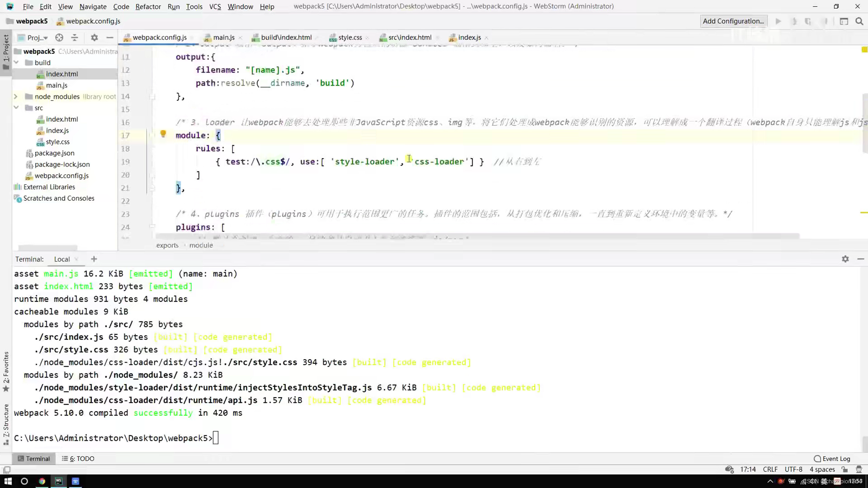Switch to the src\index.html tab
868x488 pixels.
coord(409,37)
